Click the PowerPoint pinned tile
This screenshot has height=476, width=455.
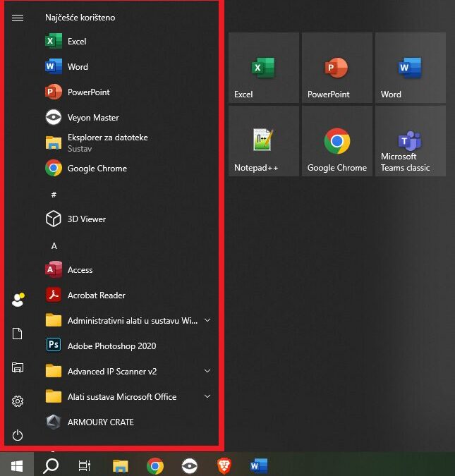click(x=337, y=68)
